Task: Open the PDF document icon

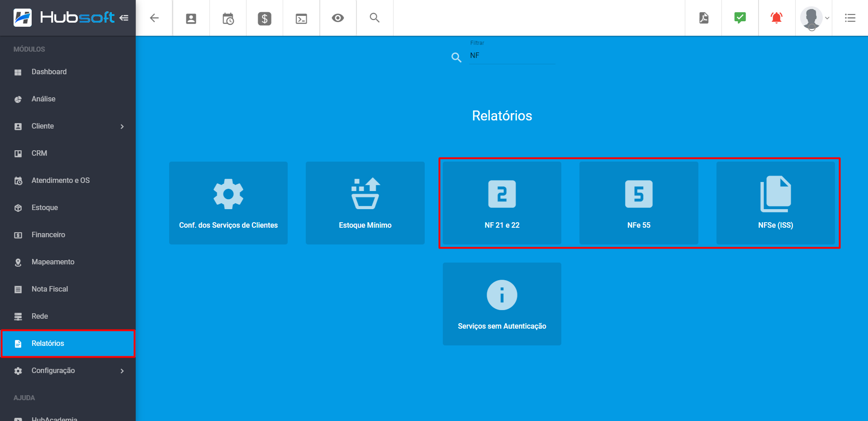Action: click(x=704, y=18)
